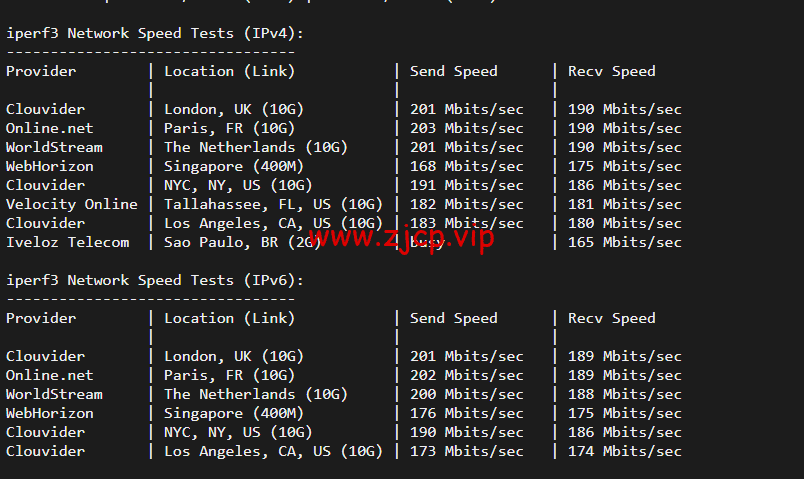Click the '188 Mbits/sec' recv speed

pyautogui.click(x=625, y=394)
